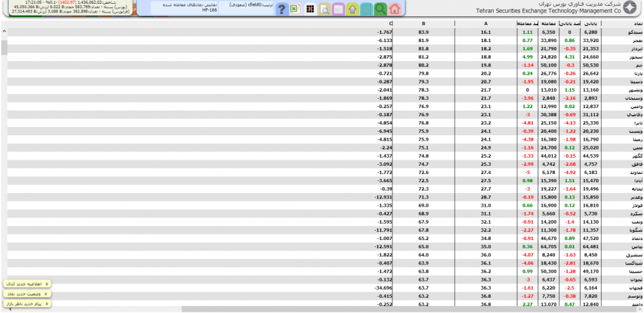Click the pink home icon in toolbar
Screen dimensions: 644x313
(394, 9)
